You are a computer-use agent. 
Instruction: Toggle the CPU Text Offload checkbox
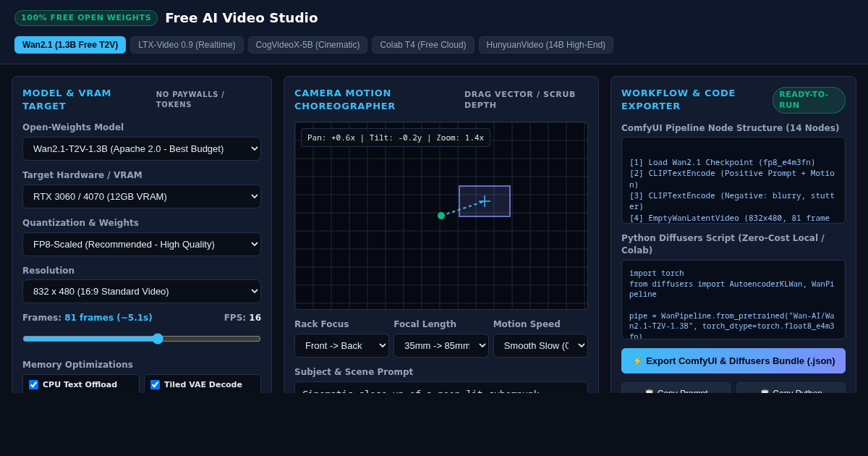point(34,384)
